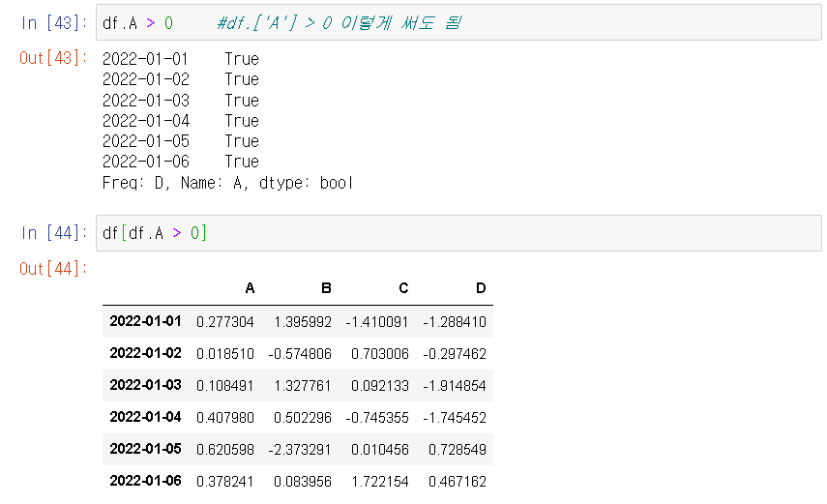
Task: Click series output row 2022-01-02 True
Action: (180, 79)
